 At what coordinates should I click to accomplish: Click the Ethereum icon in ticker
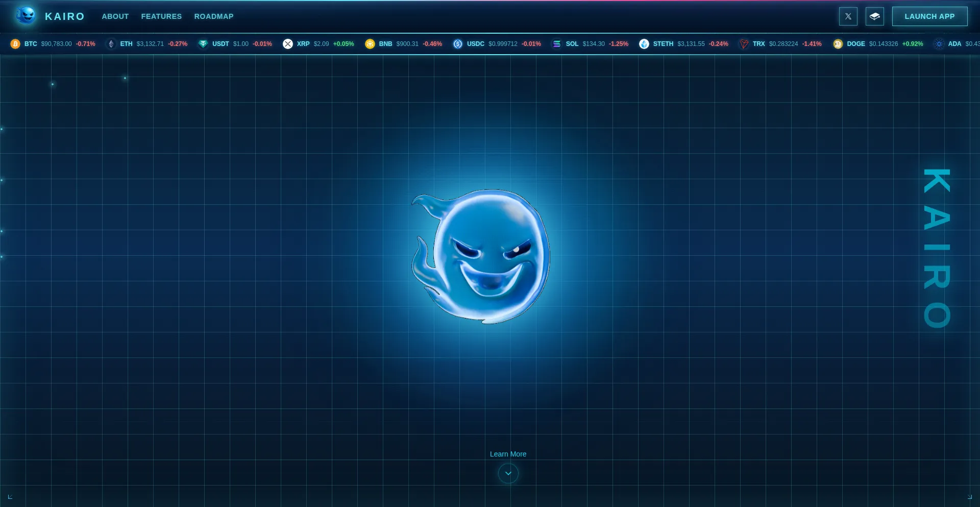[x=111, y=44]
